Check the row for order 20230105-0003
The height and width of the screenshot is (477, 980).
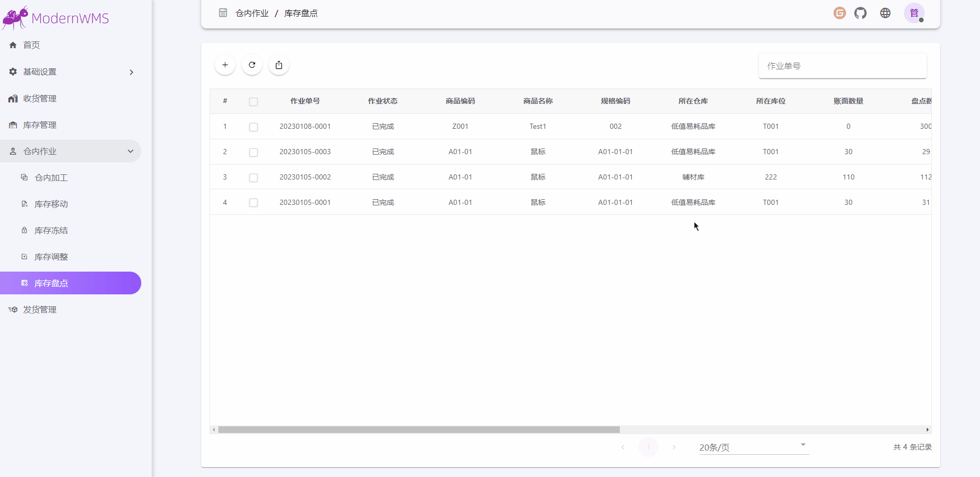(x=254, y=152)
